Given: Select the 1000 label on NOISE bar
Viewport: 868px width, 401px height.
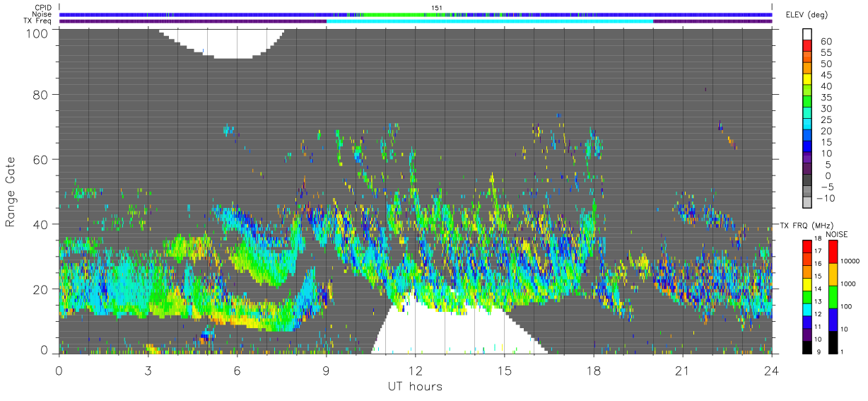Looking at the screenshot, I should [850, 284].
